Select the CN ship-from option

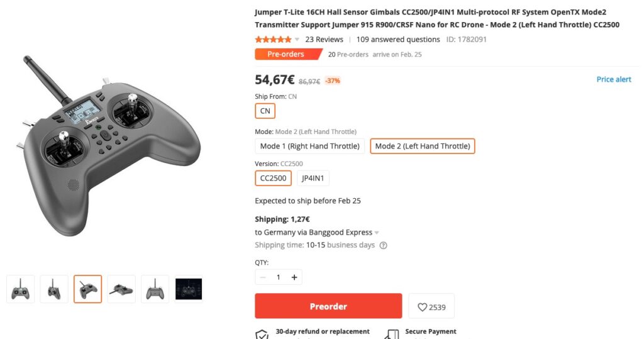click(265, 111)
